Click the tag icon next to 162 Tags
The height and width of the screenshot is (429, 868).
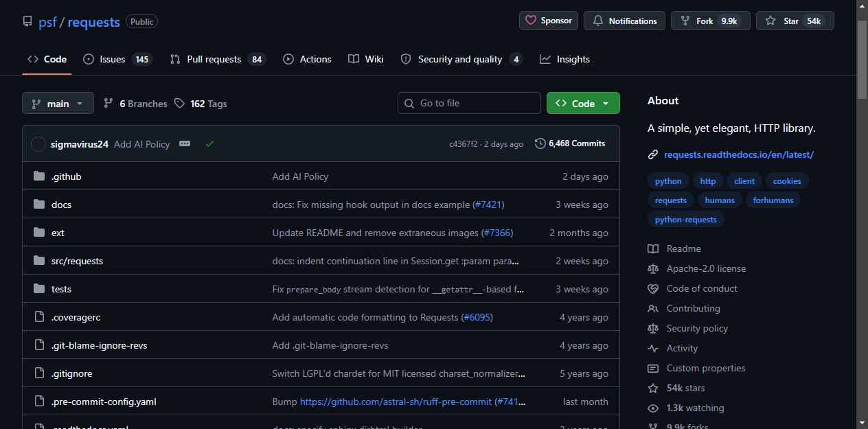[179, 104]
